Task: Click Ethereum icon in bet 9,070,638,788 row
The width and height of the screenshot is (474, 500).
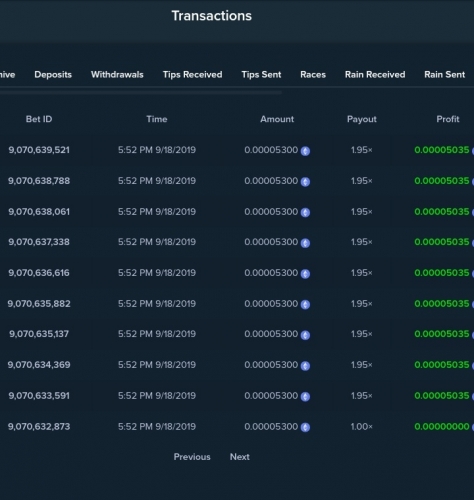Action: [x=305, y=182]
